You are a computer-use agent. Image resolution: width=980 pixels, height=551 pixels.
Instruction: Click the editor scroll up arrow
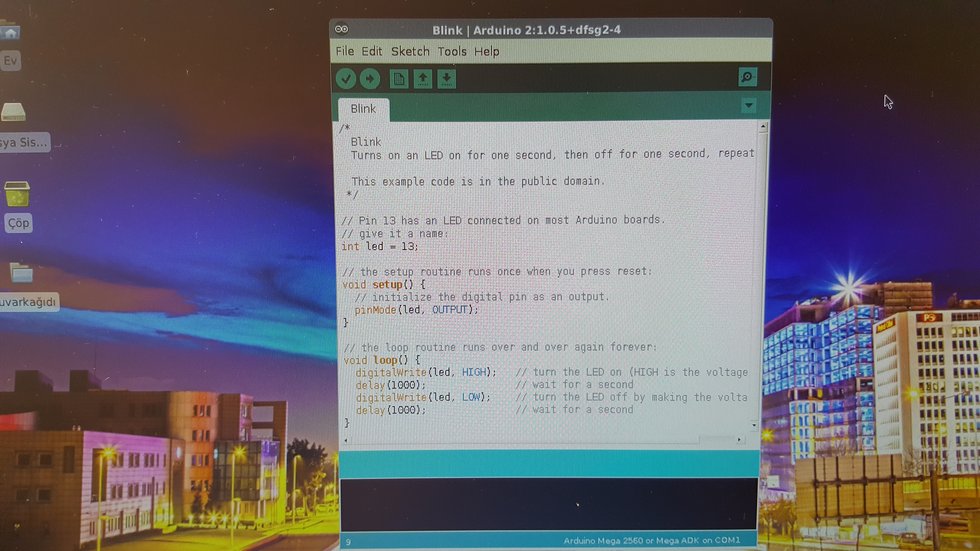[x=763, y=126]
